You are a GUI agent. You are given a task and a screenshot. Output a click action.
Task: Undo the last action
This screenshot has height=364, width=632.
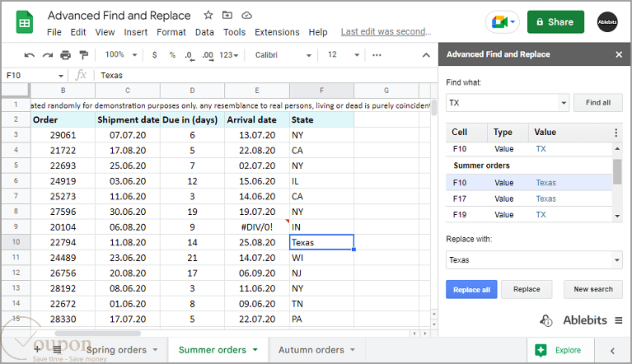[29, 55]
